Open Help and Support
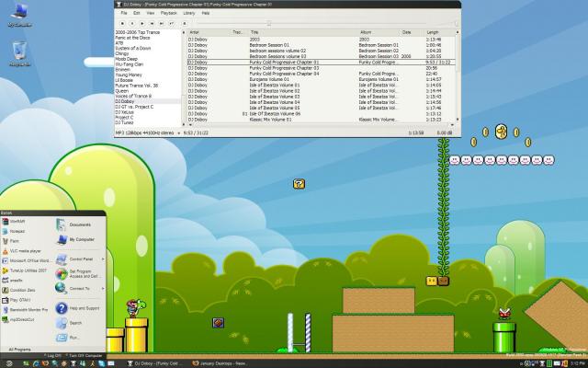The image size is (588, 368). (78, 308)
